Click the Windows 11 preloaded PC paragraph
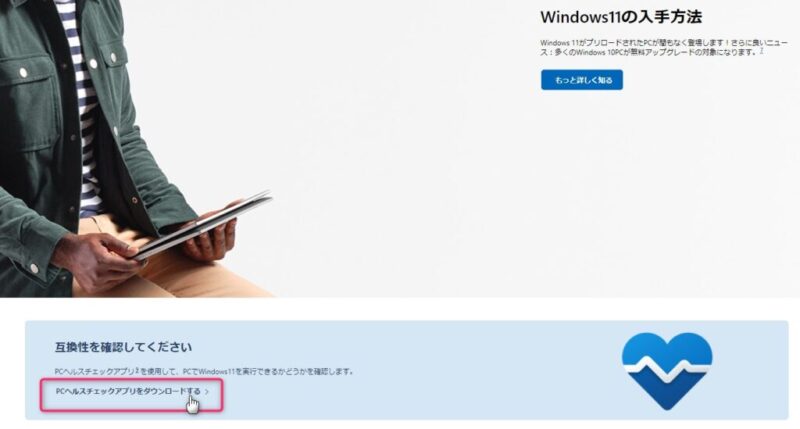 tap(663, 47)
